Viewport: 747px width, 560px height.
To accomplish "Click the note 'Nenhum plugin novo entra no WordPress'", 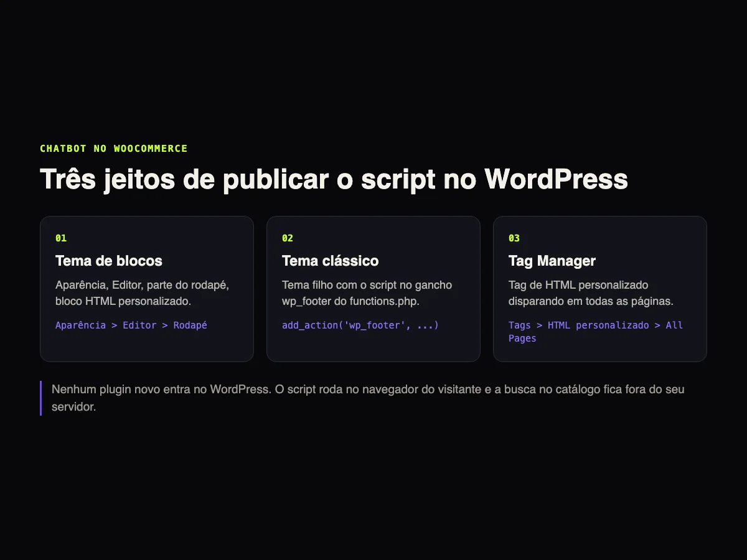I will click(368, 398).
